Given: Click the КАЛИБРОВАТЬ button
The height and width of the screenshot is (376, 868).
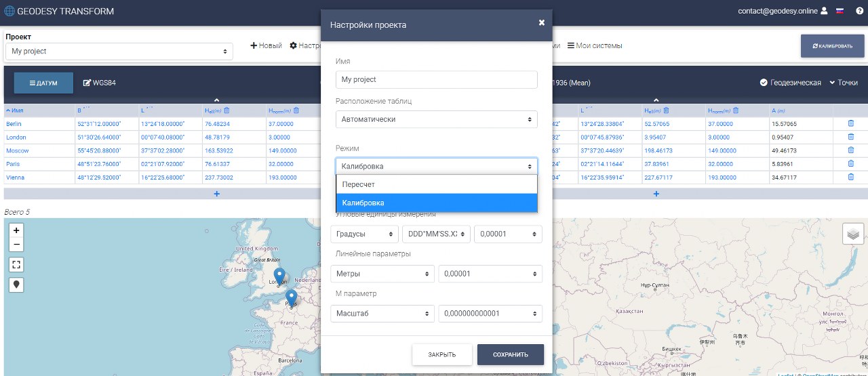Looking at the screenshot, I should 832,45.
